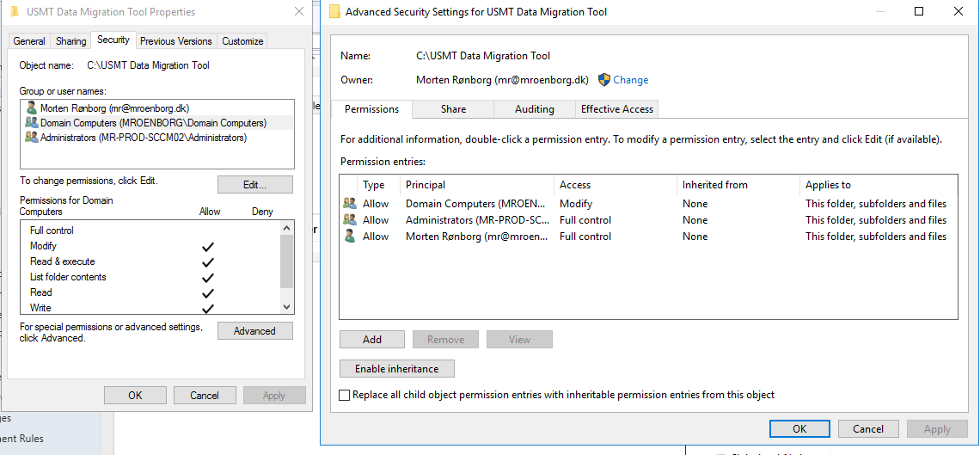
Task: Click OK in the Properties dialog
Action: (x=135, y=396)
